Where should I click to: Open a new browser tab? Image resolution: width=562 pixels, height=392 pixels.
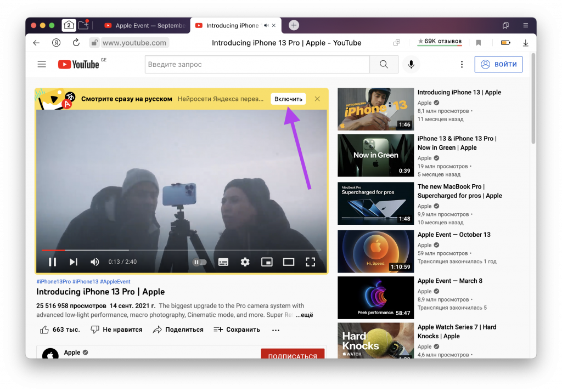pos(294,25)
